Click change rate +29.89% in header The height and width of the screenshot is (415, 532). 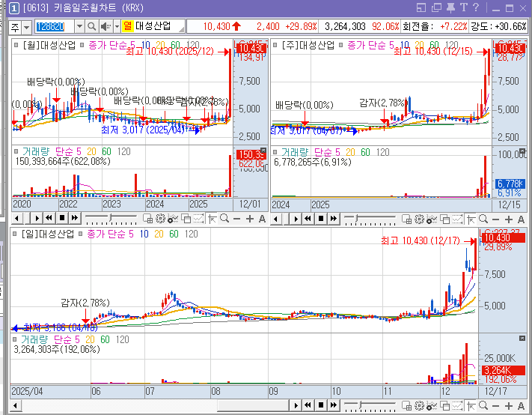point(301,26)
